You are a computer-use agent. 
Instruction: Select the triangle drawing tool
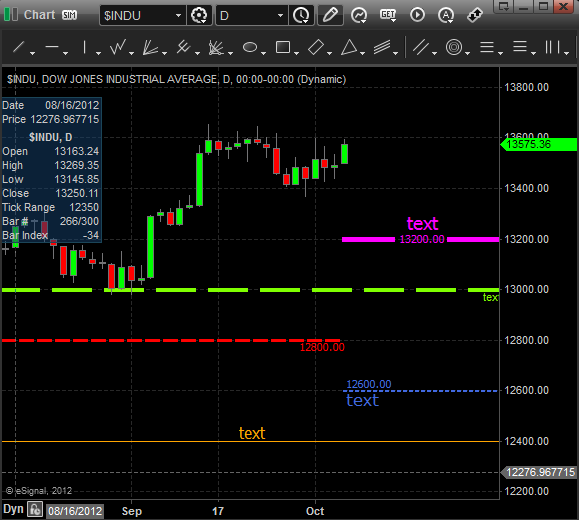(x=349, y=47)
